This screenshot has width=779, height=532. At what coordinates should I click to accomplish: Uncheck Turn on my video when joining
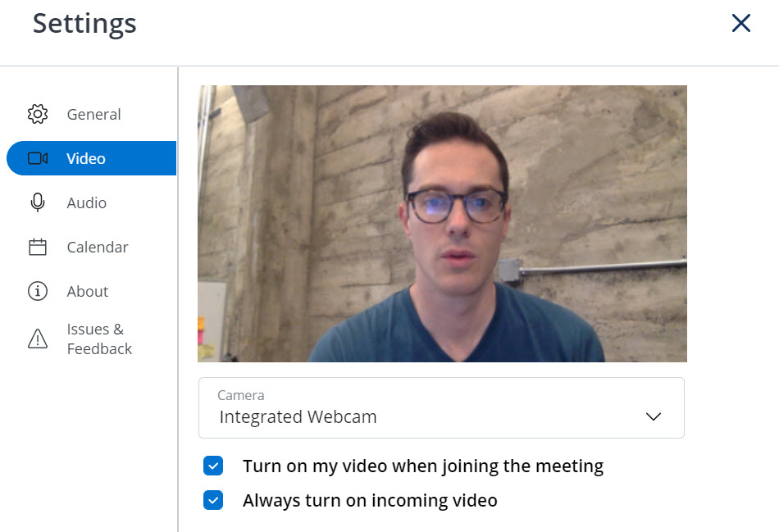coord(213,466)
